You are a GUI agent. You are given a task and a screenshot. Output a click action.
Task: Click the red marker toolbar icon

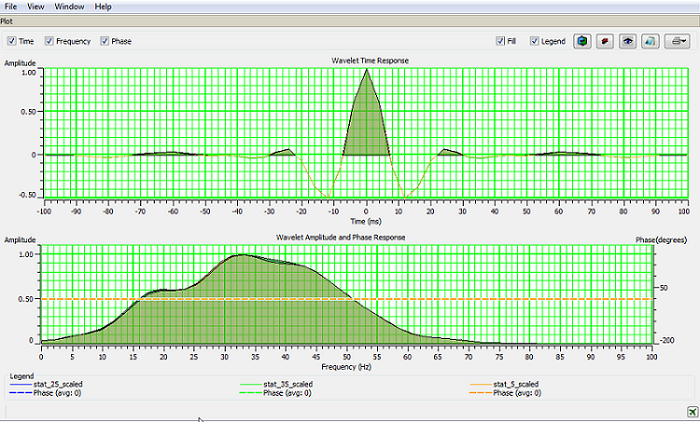[605, 41]
